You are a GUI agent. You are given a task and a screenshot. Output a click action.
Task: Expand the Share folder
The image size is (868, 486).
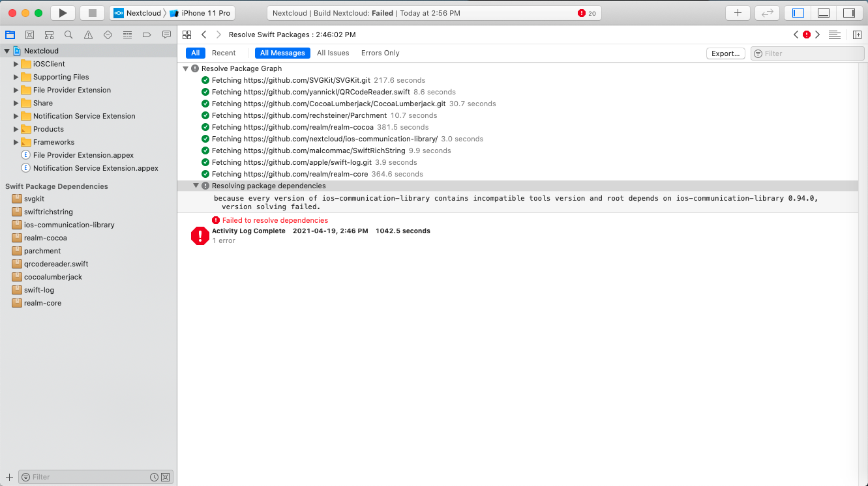(x=16, y=103)
